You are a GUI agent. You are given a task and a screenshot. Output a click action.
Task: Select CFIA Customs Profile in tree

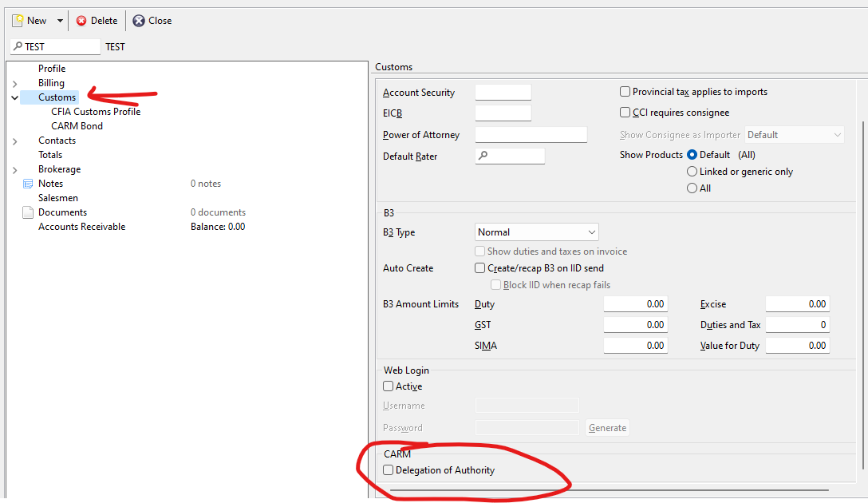point(96,112)
